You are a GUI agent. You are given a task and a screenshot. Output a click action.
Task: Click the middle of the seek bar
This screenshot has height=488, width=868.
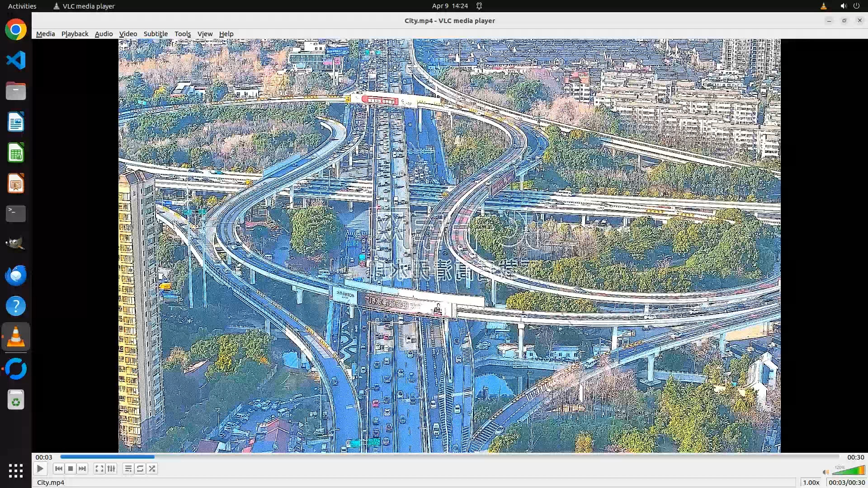tap(450, 457)
